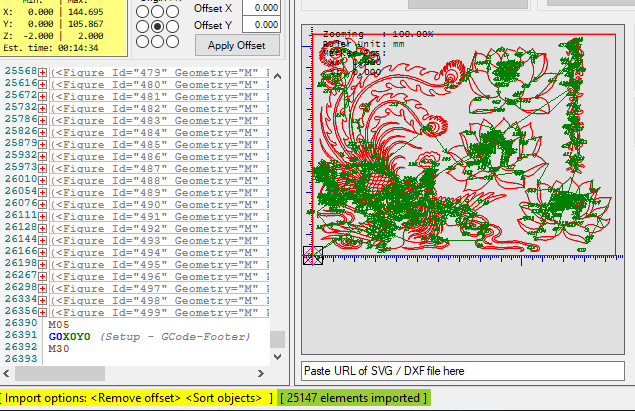Expand the Figure Id="499" code block
Viewport: 635px width, 411px height.
pos(43,312)
